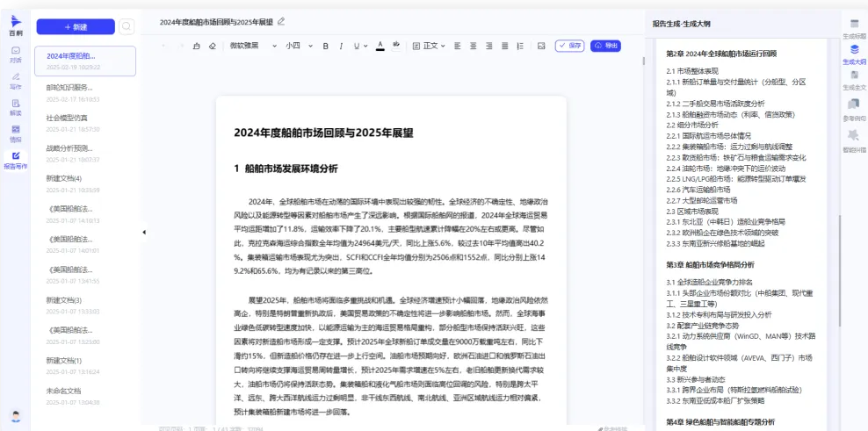Click the 导出 export button
The width and height of the screenshot is (868, 431).
606,46
